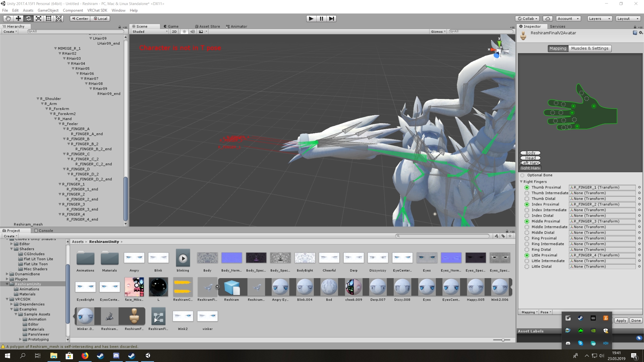
Task: Toggle pivot mode Center button
Action: point(80,19)
